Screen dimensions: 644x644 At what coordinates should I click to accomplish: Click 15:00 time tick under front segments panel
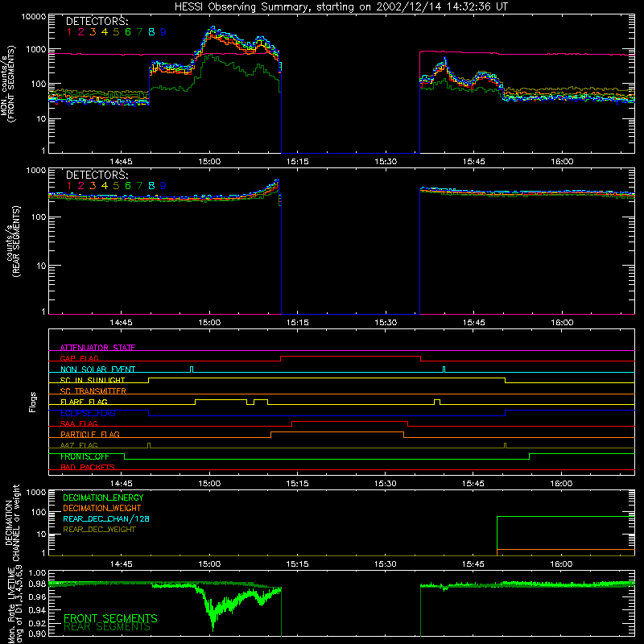click(x=209, y=162)
